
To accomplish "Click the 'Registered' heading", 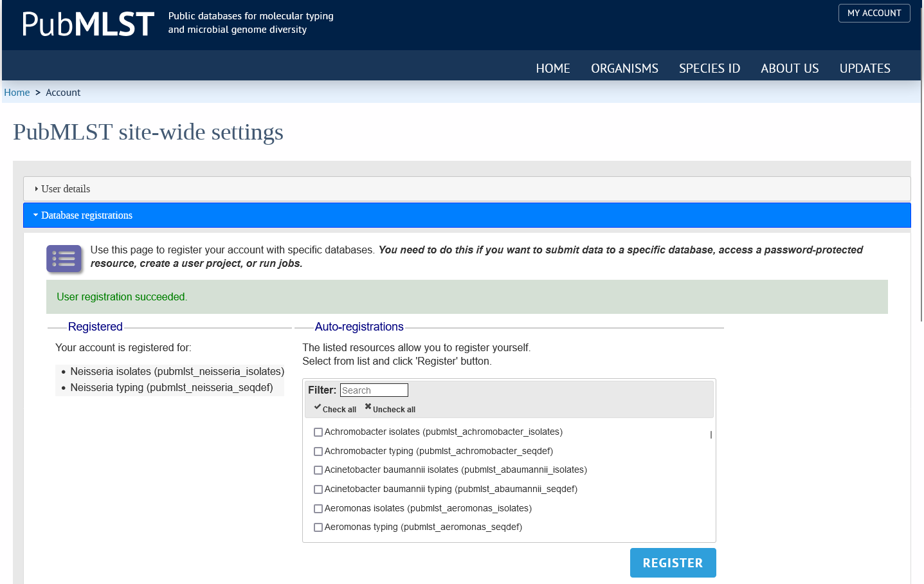I will pos(95,327).
